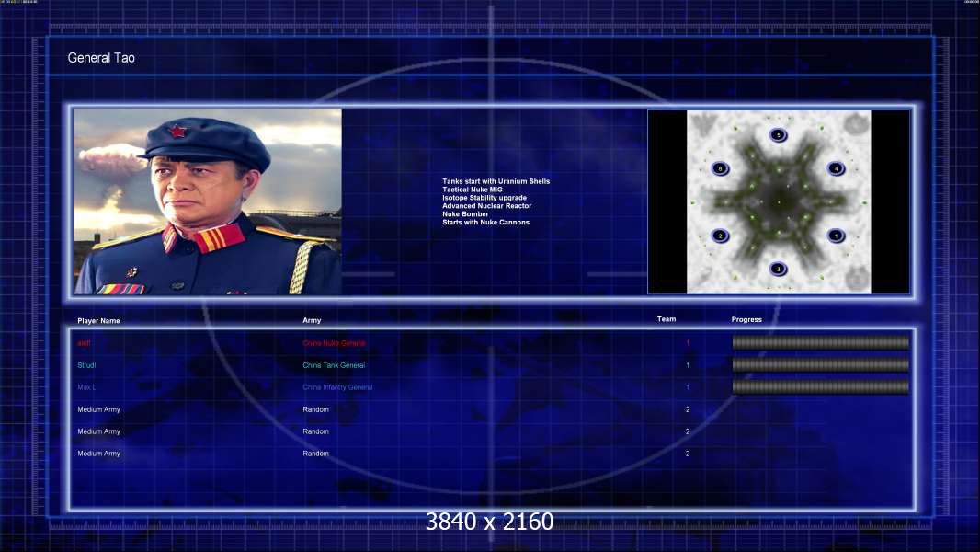This screenshot has height=552, width=980.
Task: Click the progress bar in Strudl's row
Action: point(821,365)
